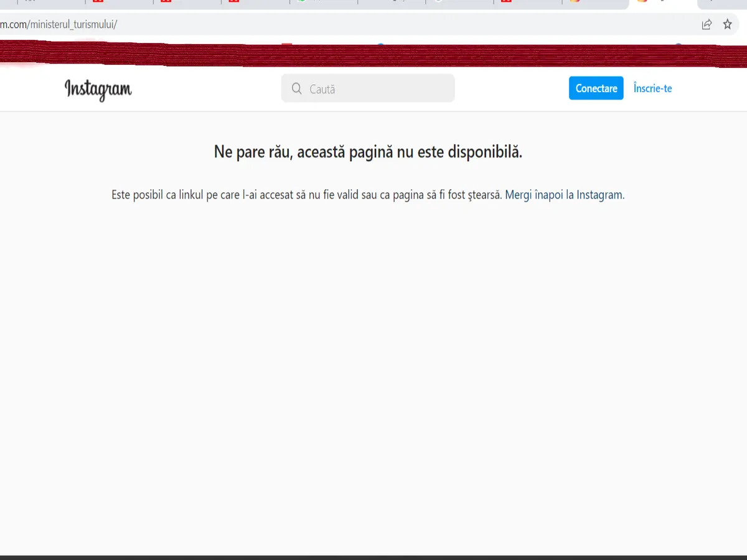Viewport: 747px width, 560px height.
Task: Bookmark this page with the star icon
Action: tap(727, 25)
